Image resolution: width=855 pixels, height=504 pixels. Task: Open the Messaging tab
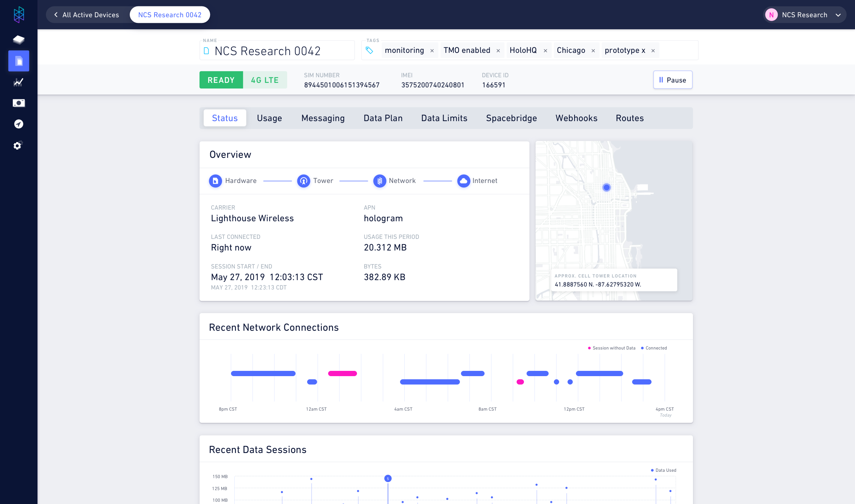coord(323,118)
